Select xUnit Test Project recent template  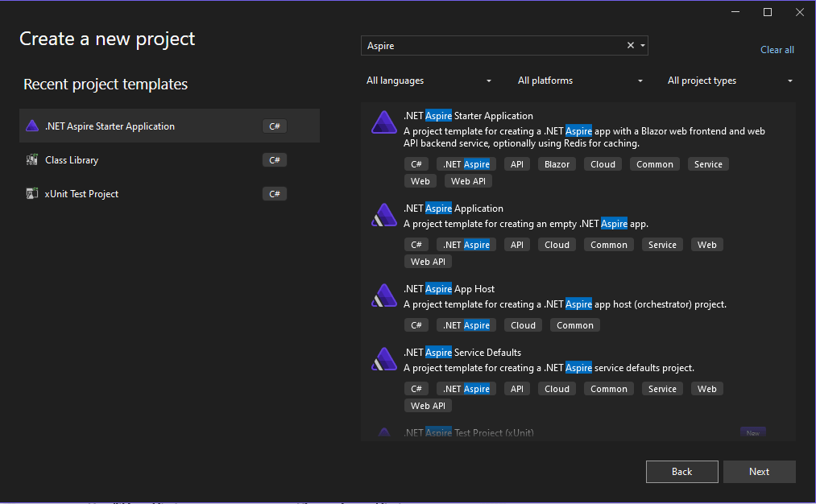click(x=170, y=193)
